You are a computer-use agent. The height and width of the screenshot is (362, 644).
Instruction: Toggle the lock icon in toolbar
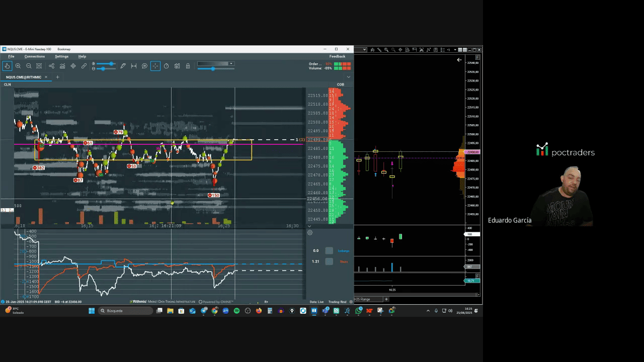click(x=188, y=66)
